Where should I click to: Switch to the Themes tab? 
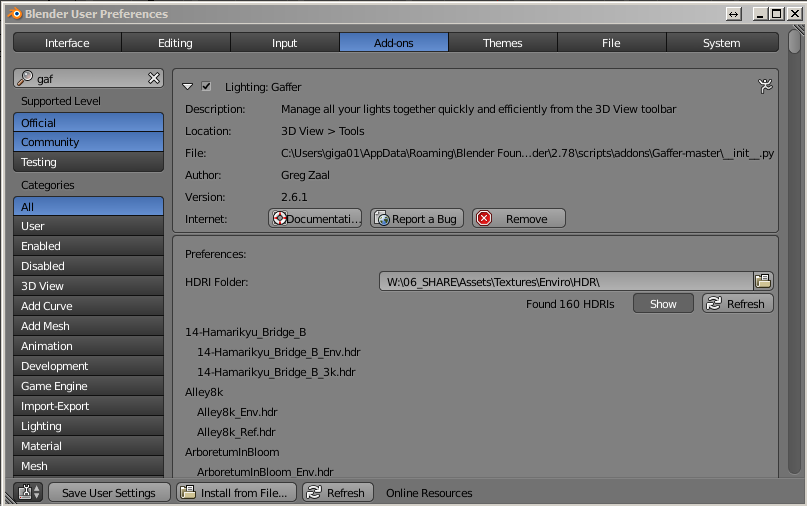(503, 43)
